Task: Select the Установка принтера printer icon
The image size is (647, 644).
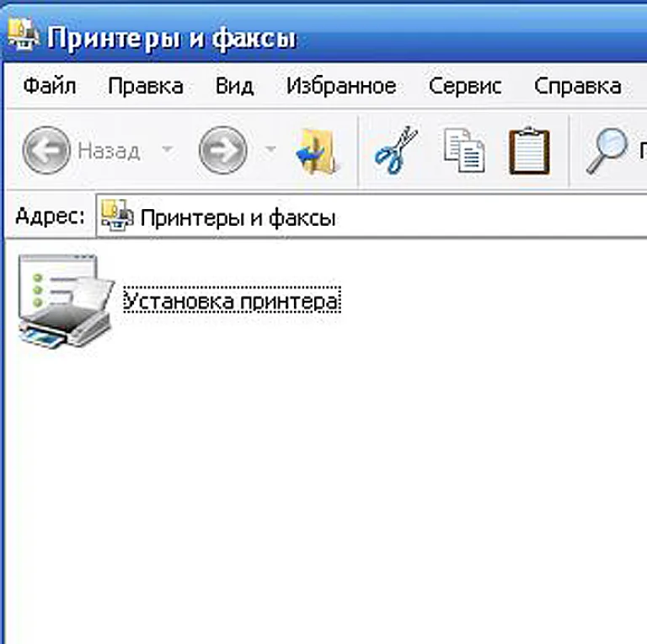Action: [x=66, y=302]
